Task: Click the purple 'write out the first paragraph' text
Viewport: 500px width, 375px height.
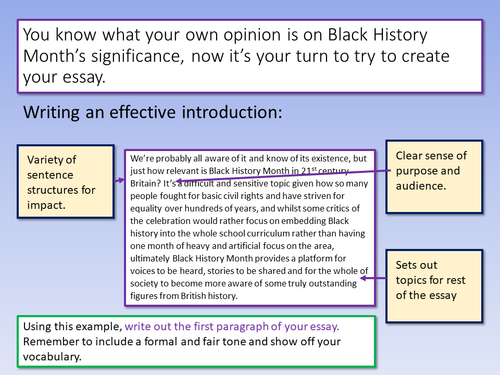Action: (x=232, y=326)
